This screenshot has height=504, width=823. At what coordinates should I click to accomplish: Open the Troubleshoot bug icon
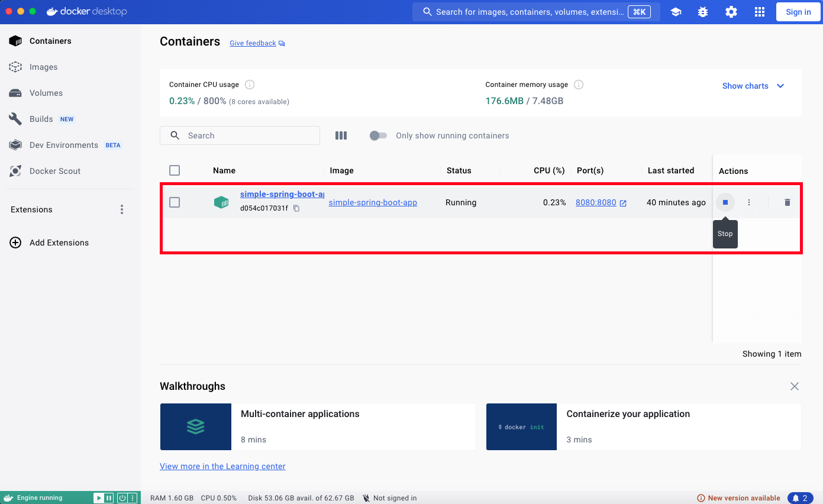(703, 12)
